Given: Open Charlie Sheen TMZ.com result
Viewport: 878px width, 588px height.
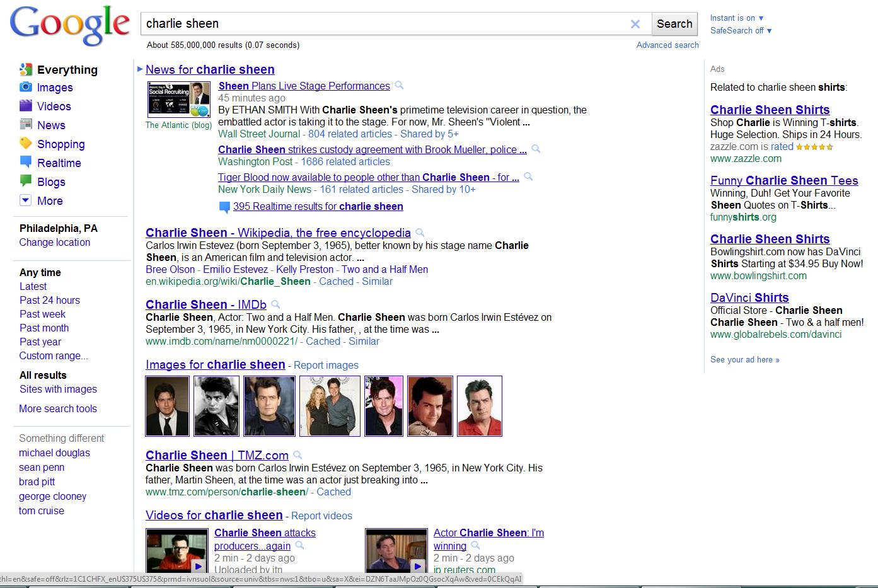Looking at the screenshot, I should tap(217, 455).
